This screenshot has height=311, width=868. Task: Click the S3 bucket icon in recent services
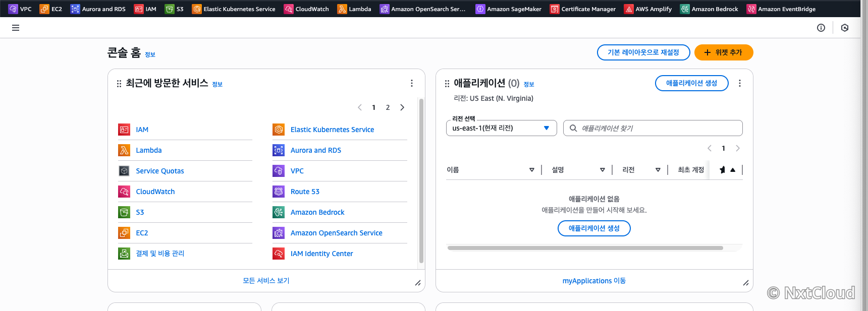124,212
